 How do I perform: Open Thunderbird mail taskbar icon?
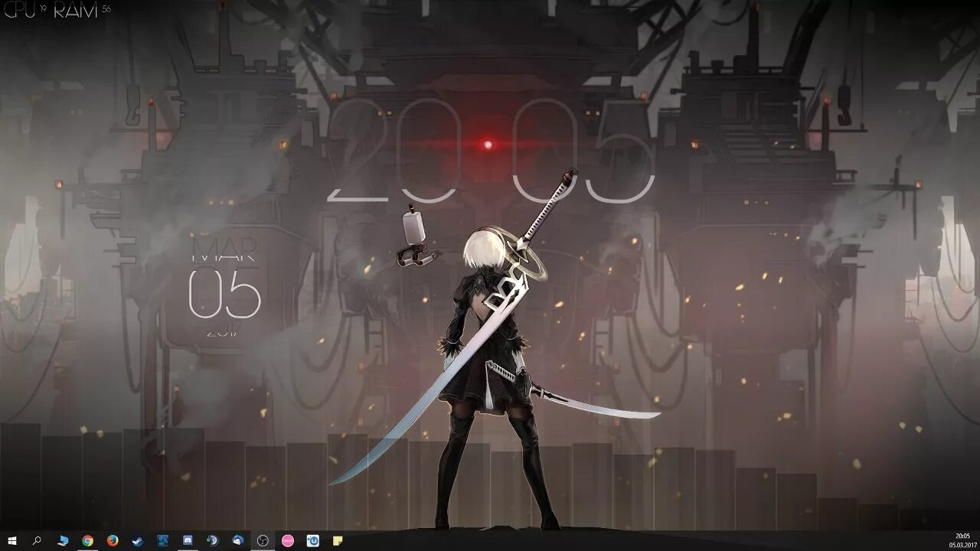(237, 540)
